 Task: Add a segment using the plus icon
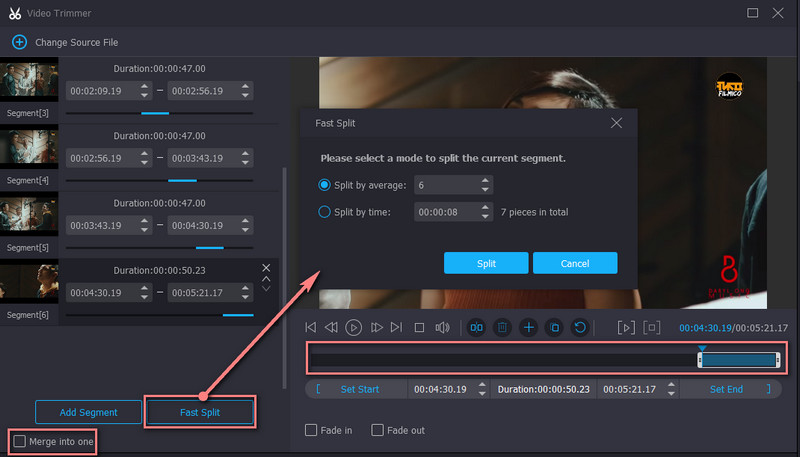tap(529, 327)
